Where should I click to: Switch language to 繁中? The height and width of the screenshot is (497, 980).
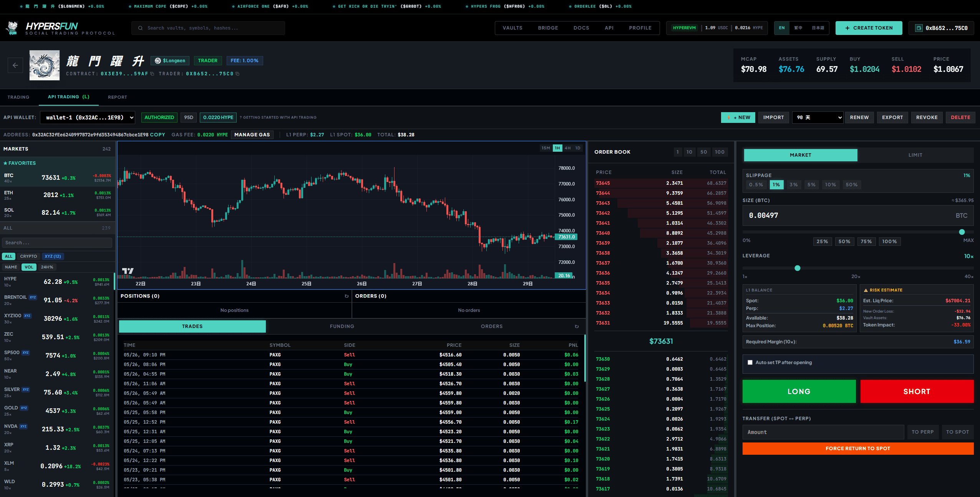coord(798,28)
